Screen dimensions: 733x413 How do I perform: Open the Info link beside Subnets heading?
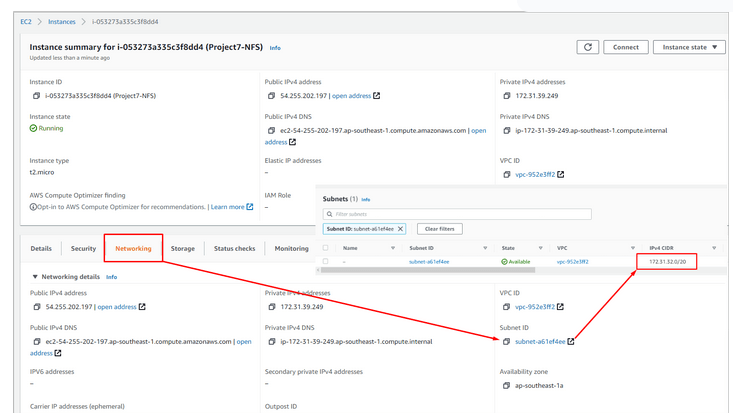tap(366, 199)
